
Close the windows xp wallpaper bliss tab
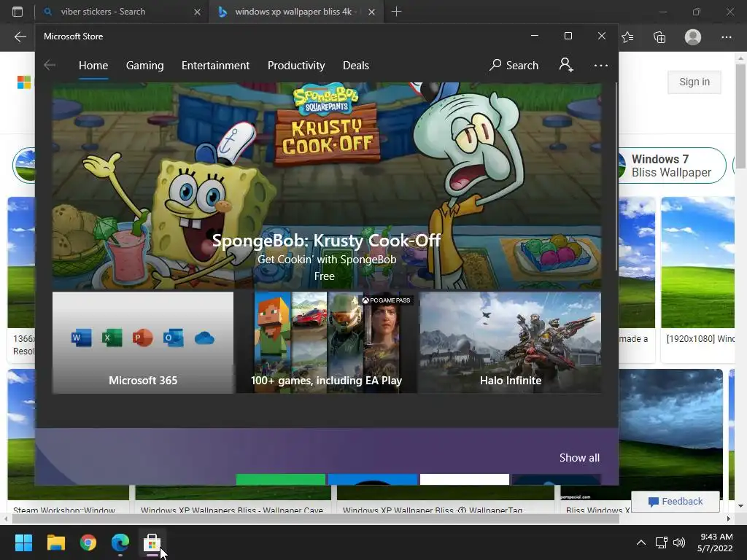[371, 12]
